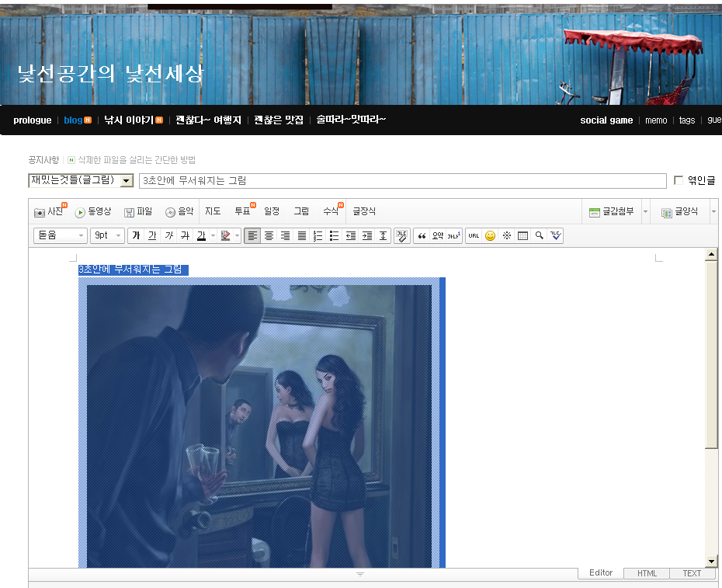The height and width of the screenshot is (588, 722).
Task: Justify text alignment
Action: pyautogui.click(x=301, y=235)
